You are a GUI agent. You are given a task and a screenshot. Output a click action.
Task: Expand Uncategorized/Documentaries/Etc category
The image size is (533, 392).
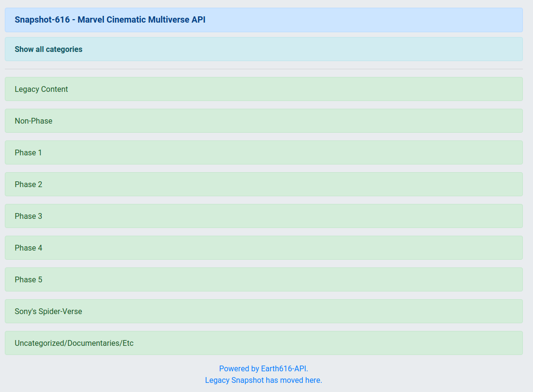point(264,343)
